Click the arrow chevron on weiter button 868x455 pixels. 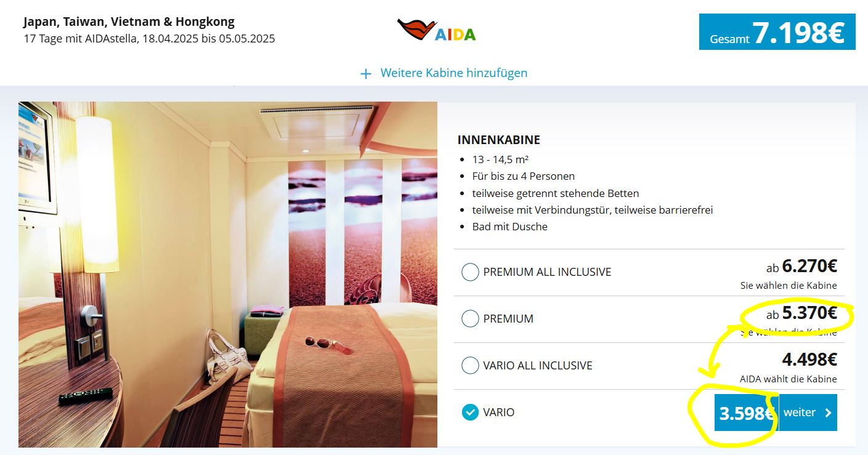tap(828, 413)
